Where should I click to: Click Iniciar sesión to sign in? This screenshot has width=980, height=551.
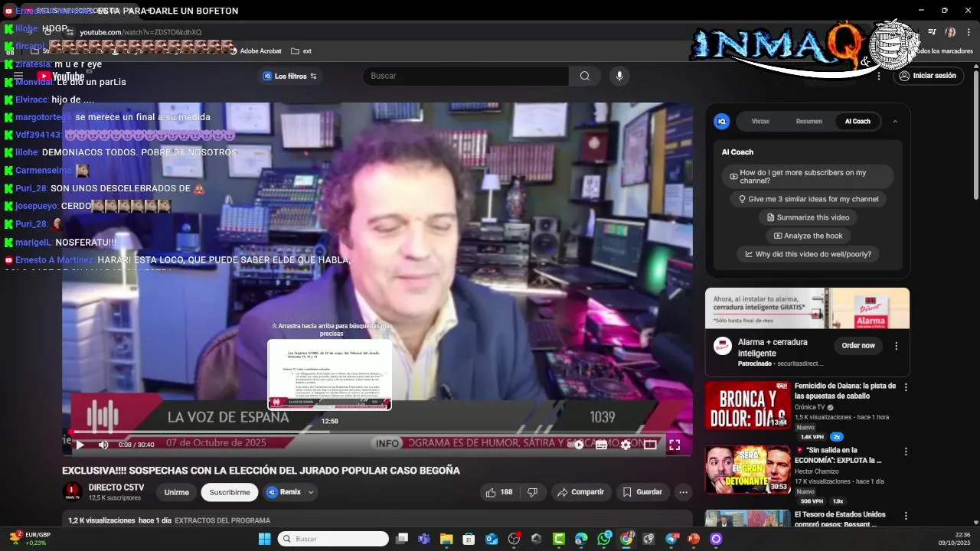tap(927, 76)
